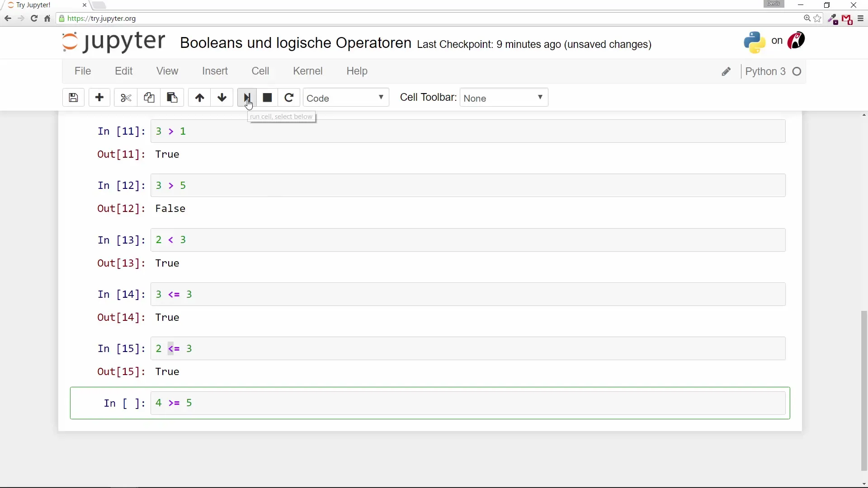
Task: Open the Insert menu
Action: 215,71
